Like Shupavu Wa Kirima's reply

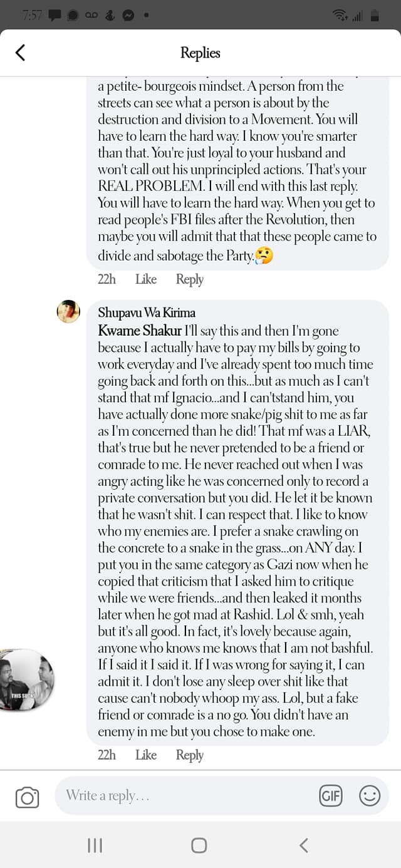coord(146,755)
